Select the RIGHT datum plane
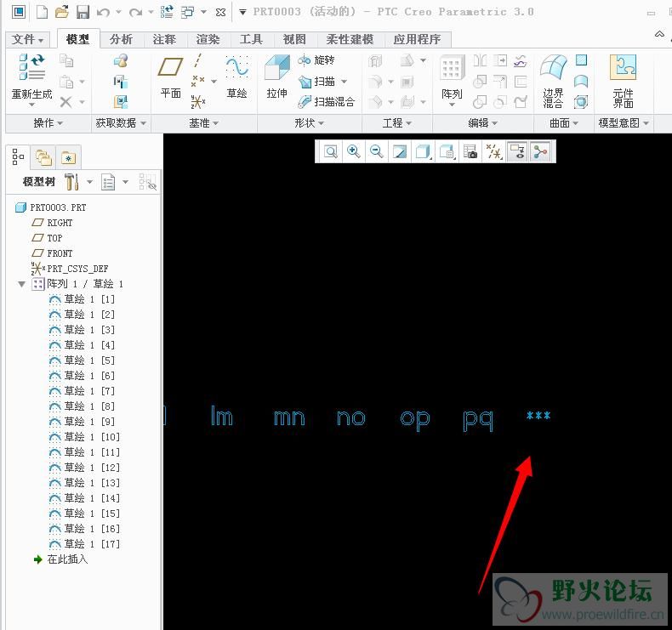The width and height of the screenshot is (672, 630). point(52,223)
